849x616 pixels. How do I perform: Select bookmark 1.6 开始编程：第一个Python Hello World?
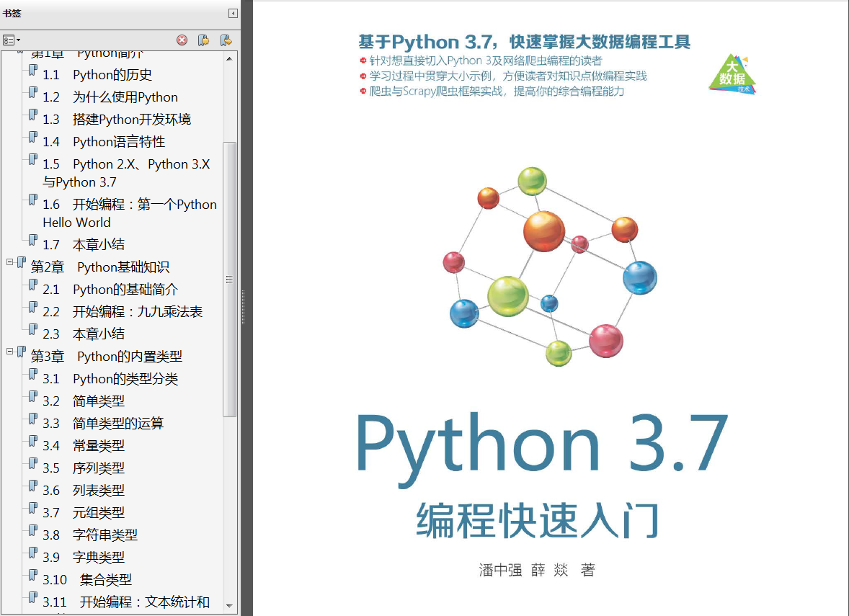(130, 213)
